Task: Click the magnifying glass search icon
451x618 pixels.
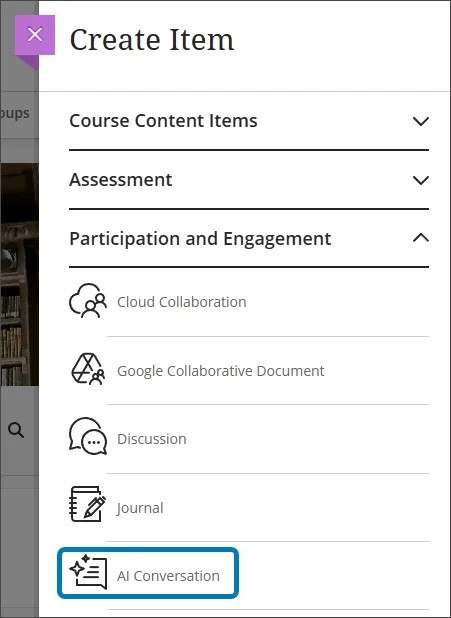Action: tap(16, 430)
